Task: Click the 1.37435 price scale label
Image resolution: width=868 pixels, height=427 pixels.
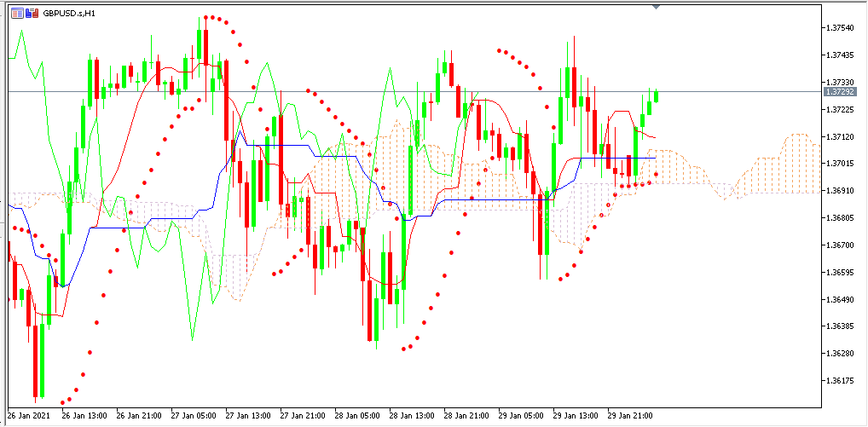Action: point(840,55)
